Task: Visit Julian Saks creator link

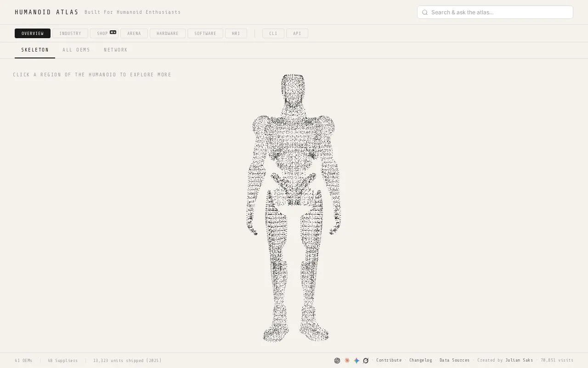Action: click(x=520, y=361)
